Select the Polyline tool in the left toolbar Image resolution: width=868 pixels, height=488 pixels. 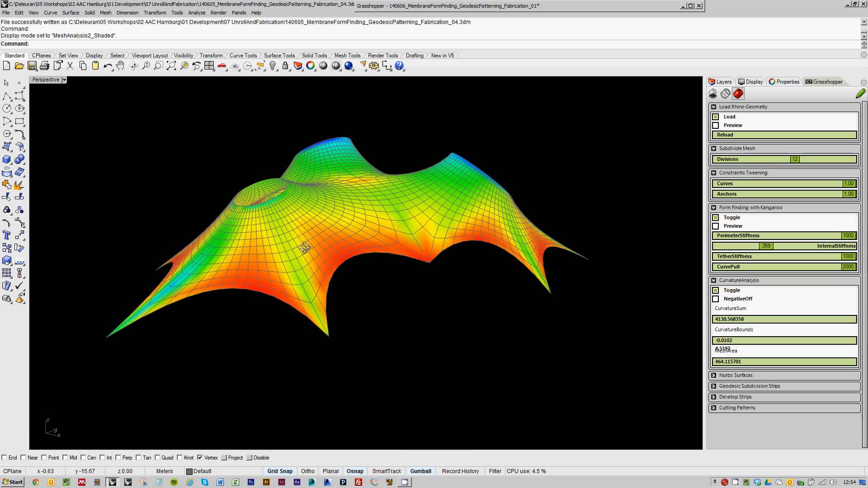click(7, 96)
